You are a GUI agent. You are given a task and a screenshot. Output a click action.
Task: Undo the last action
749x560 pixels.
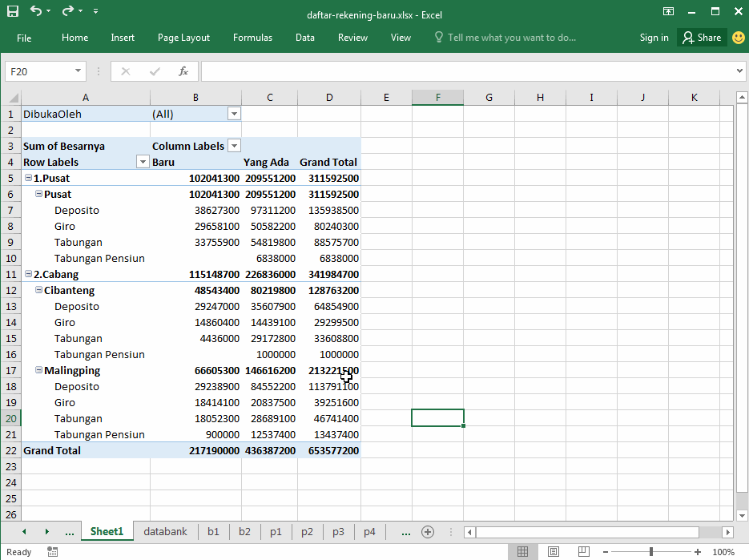click(34, 10)
